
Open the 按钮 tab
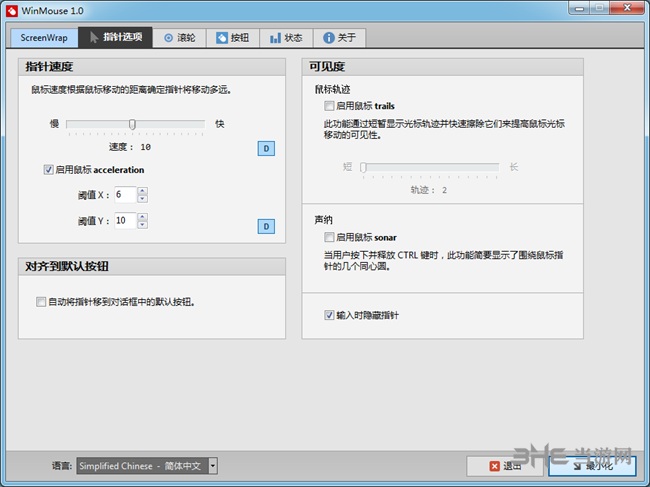tap(232, 38)
